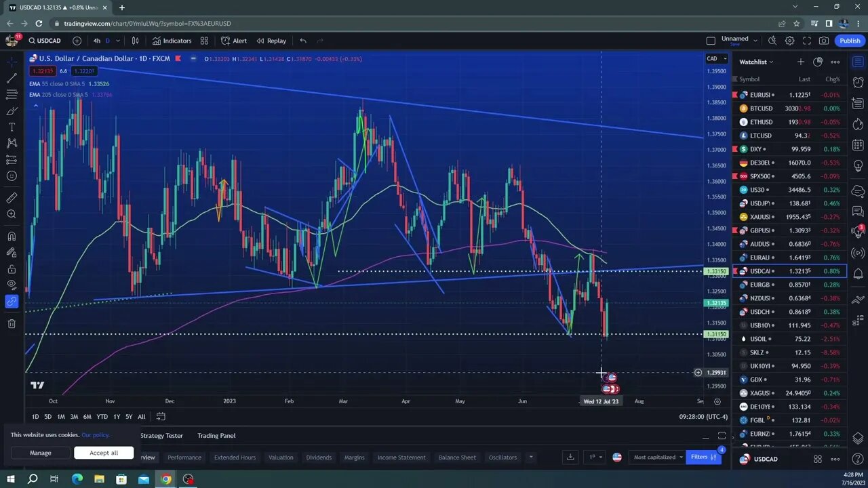The height and width of the screenshot is (488, 868).
Task: Set chart range to 1D
Action: click(35, 417)
